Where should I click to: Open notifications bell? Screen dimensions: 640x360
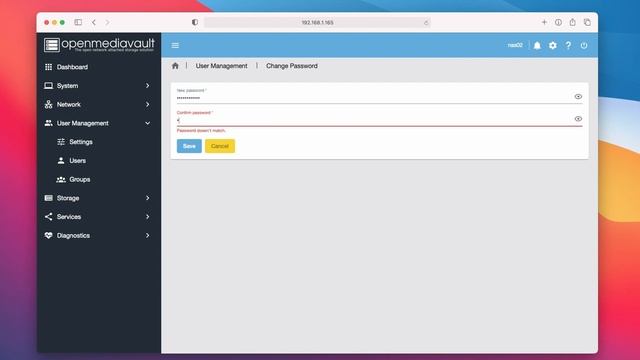pyautogui.click(x=537, y=45)
